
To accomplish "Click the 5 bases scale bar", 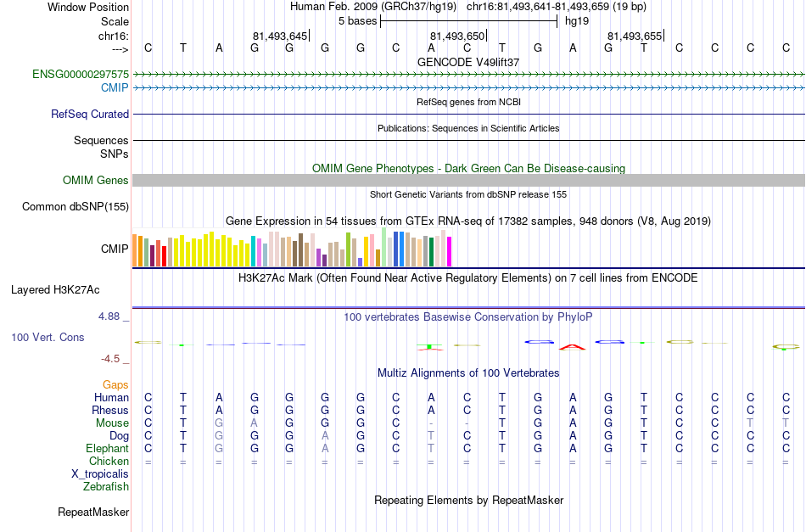I will (469, 21).
